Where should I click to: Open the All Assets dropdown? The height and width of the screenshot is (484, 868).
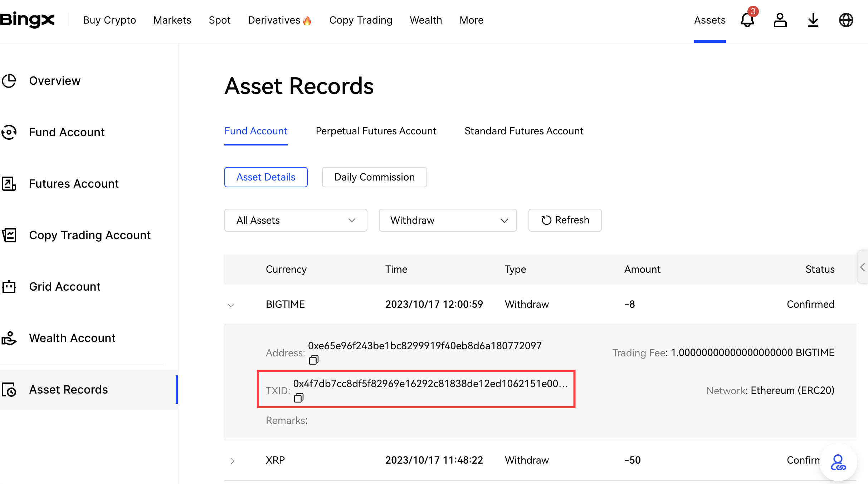(296, 220)
